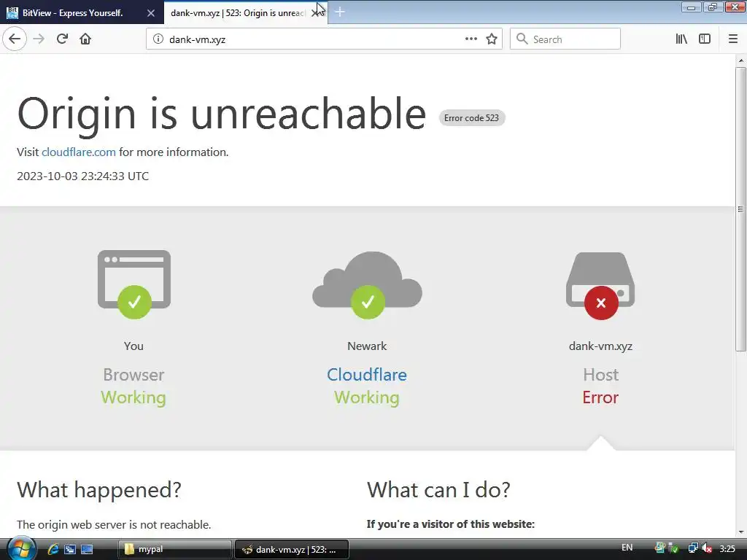Click the What can I do? heading
Image resolution: width=747 pixels, height=560 pixels.
pyautogui.click(x=438, y=489)
